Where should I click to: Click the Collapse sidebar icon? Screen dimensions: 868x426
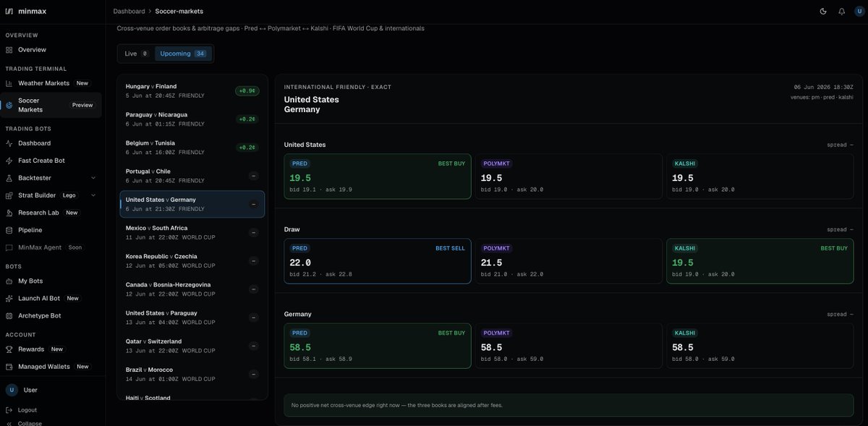[x=9, y=423]
